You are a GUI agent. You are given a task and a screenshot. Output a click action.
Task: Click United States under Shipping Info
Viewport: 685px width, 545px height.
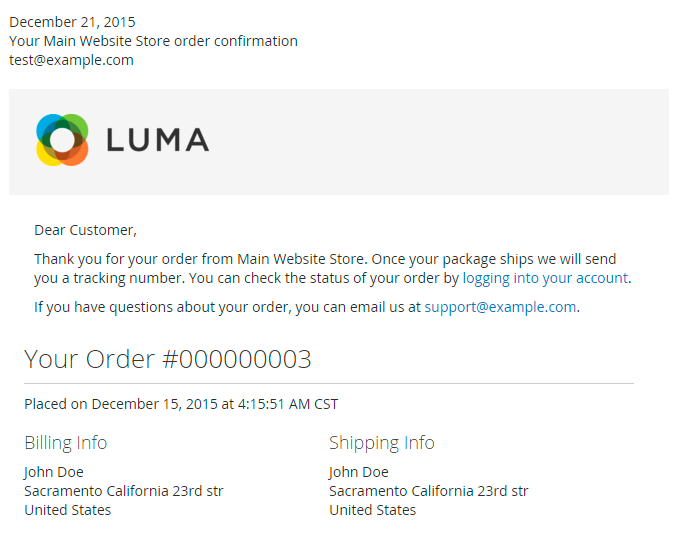tap(372, 510)
